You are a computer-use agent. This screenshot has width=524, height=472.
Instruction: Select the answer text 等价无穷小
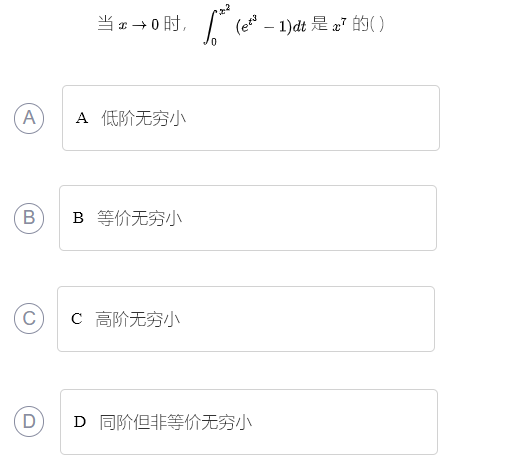pos(140,218)
